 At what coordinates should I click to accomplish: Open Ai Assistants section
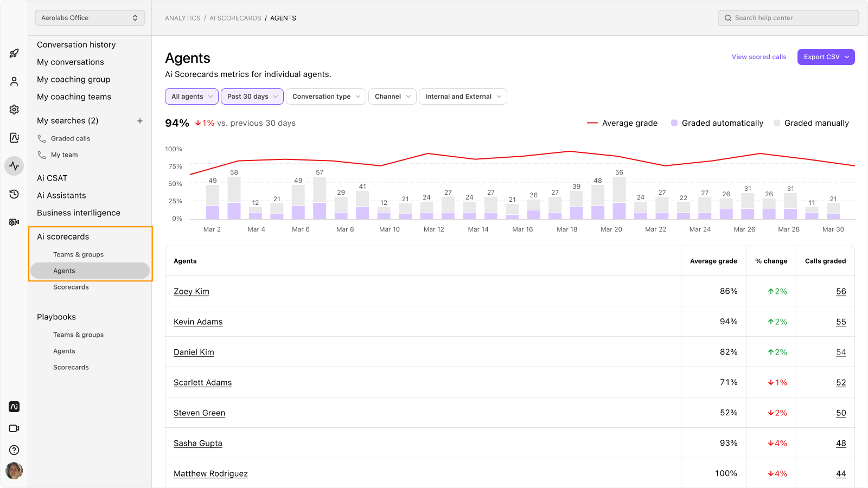point(61,196)
